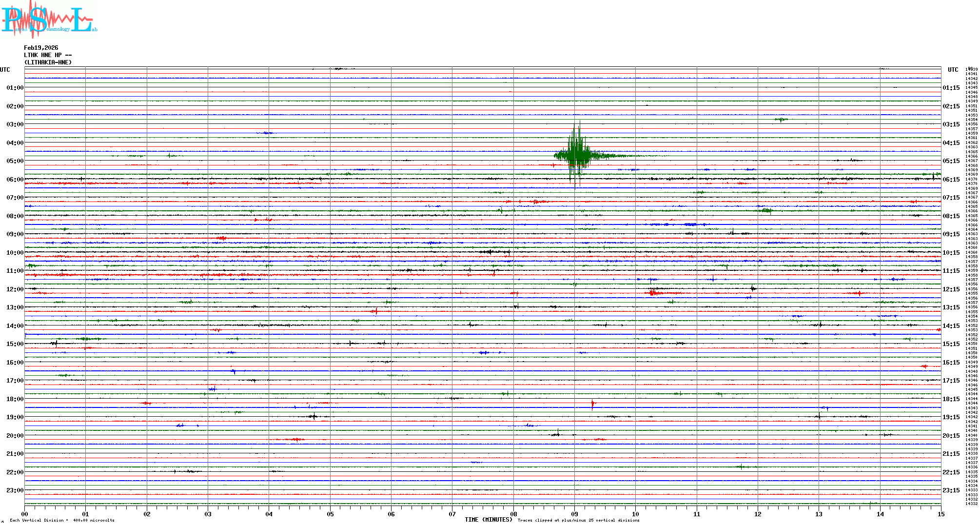980x527 pixels.
Task: Click the minute 15 tick label at bottom
Action: (x=941, y=514)
